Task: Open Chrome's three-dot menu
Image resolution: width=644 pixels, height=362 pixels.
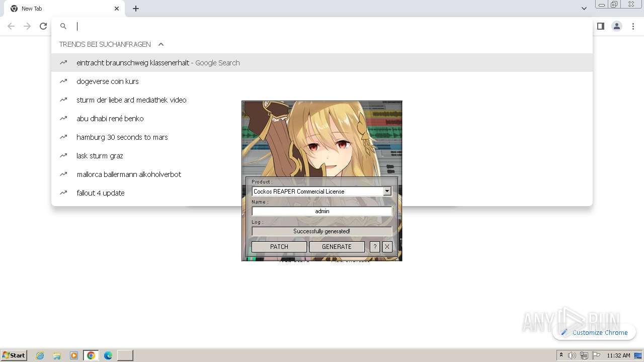Action: click(x=633, y=26)
